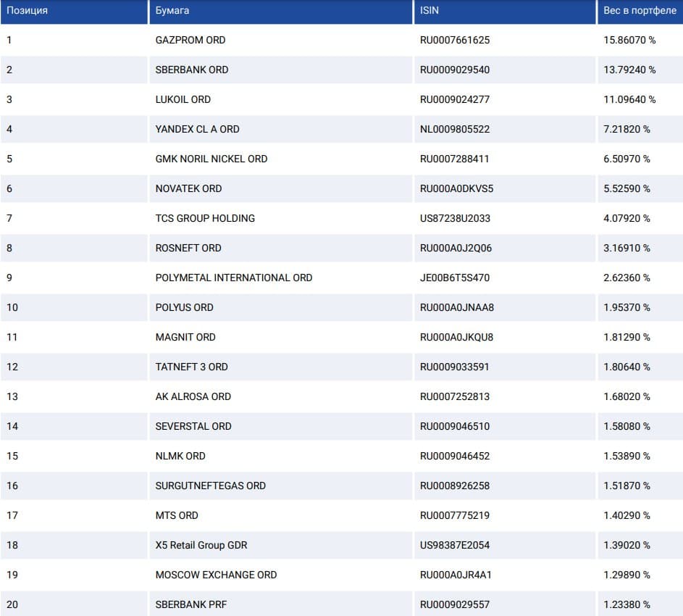Click ISIN RU0009024277
Screen dimensions: 683x616
point(455,99)
